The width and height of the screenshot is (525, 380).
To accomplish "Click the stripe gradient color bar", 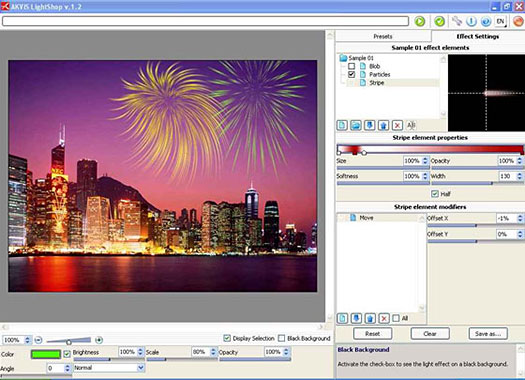I will click(430, 149).
